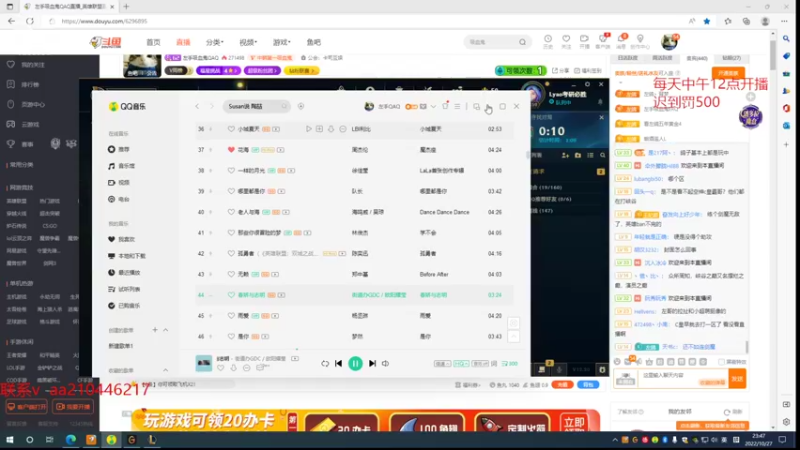800x450 pixels.
Task: Switch to the 贵宾(440) tab in Douyu
Action: tap(696, 58)
